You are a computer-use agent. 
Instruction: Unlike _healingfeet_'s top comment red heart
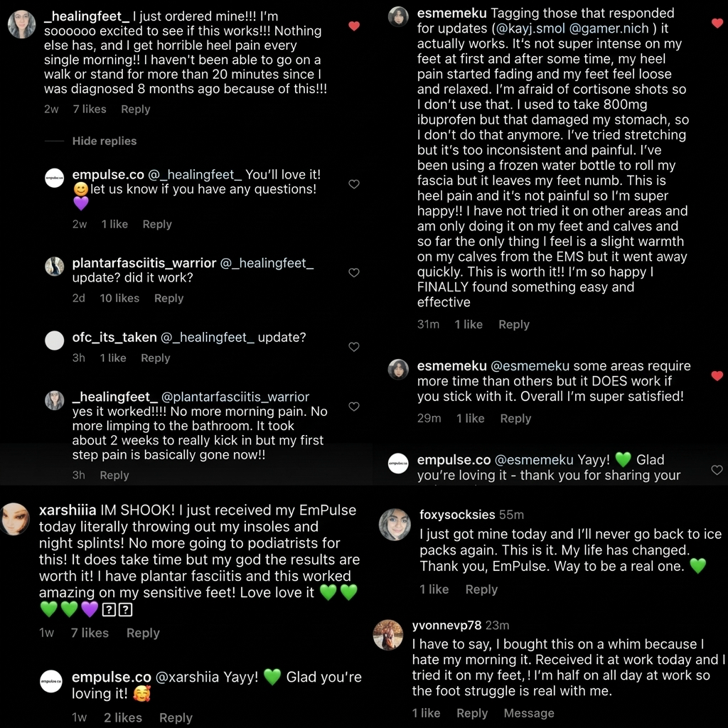pos(354,26)
